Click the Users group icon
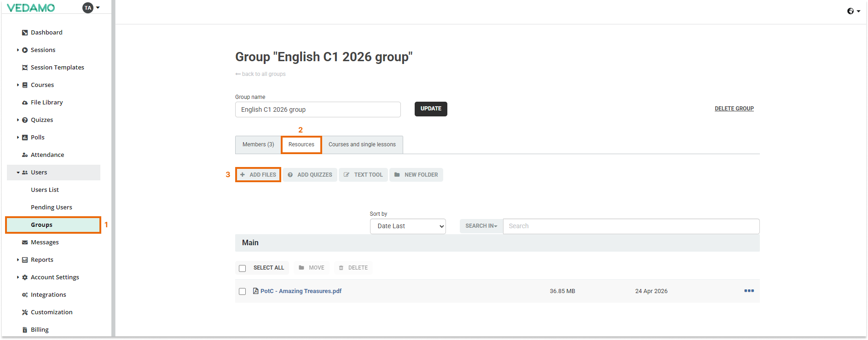The height and width of the screenshot is (340, 868). [x=25, y=173]
